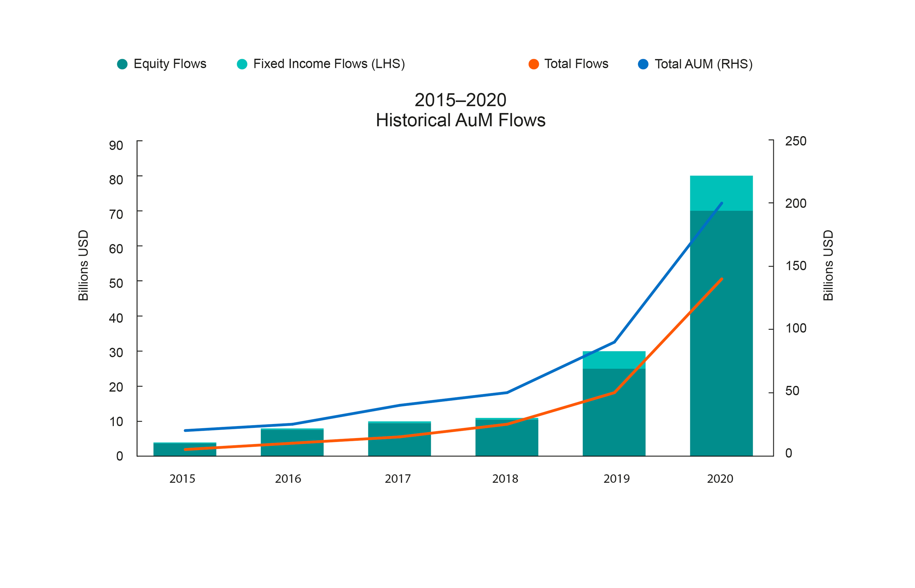This screenshot has width=915, height=588.
Task: Select the 'Fixed Income Flows (LHS)' legend label
Action: (329, 64)
